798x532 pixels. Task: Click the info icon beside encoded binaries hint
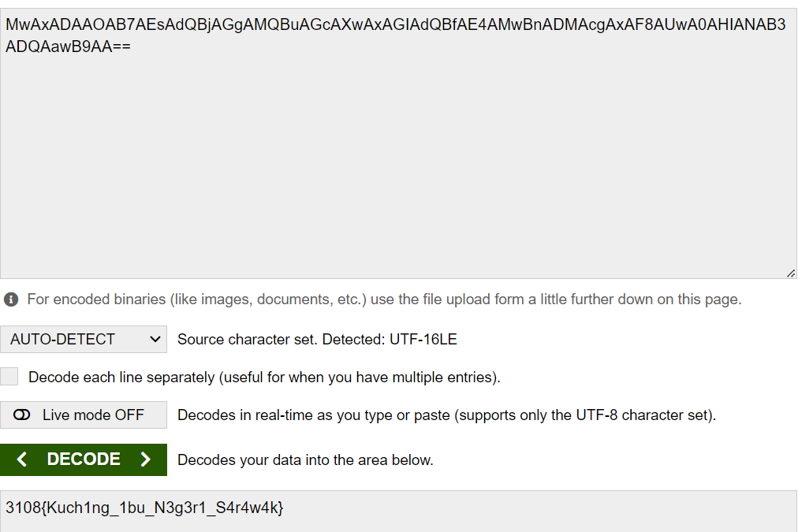(x=11, y=299)
